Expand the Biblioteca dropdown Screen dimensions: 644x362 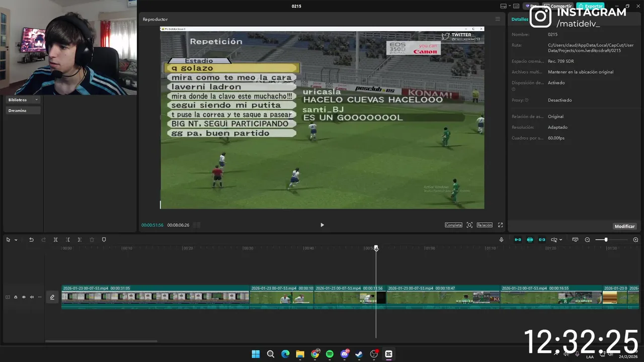(23, 100)
